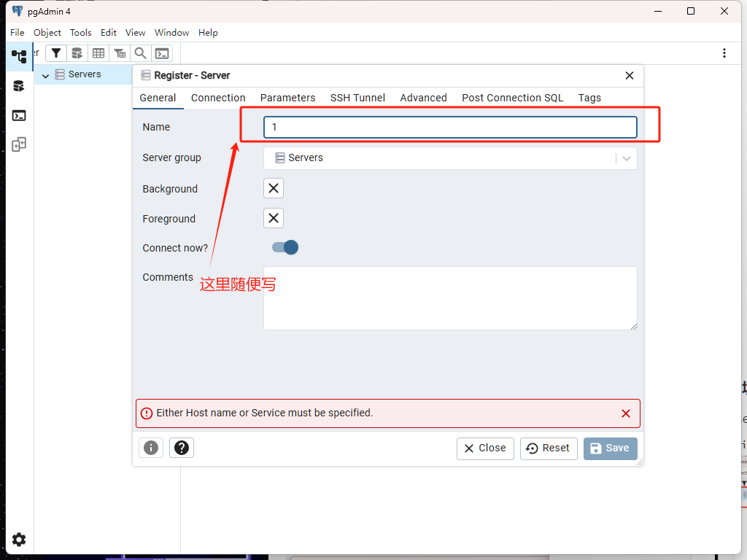Click the Search Objects magnifier icon

(x=140, y=53)
